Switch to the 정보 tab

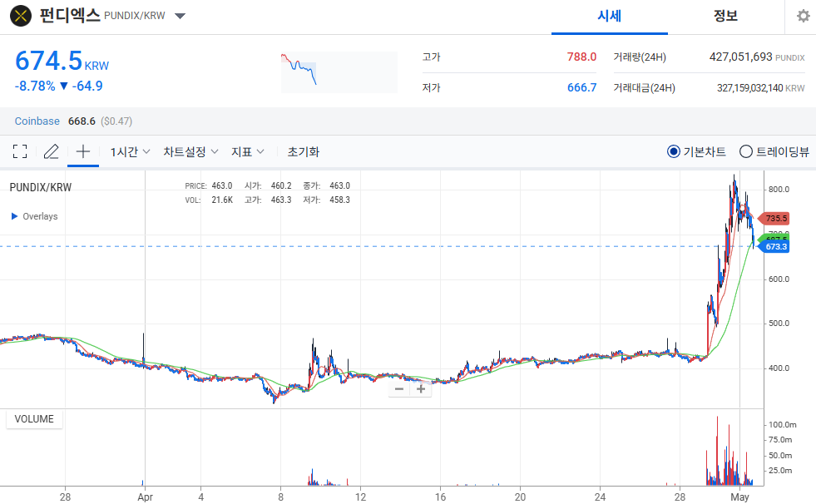point(725,16)
